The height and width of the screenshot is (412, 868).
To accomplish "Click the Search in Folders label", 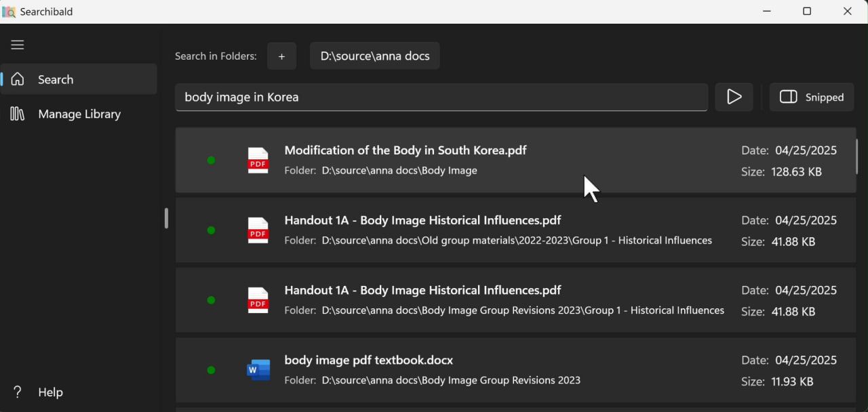I will [216, 56].
